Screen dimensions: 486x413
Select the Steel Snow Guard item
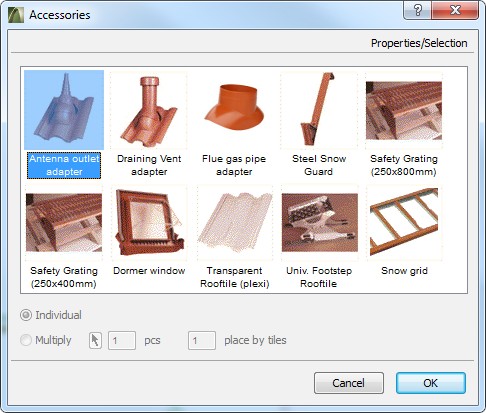point(319,111)
